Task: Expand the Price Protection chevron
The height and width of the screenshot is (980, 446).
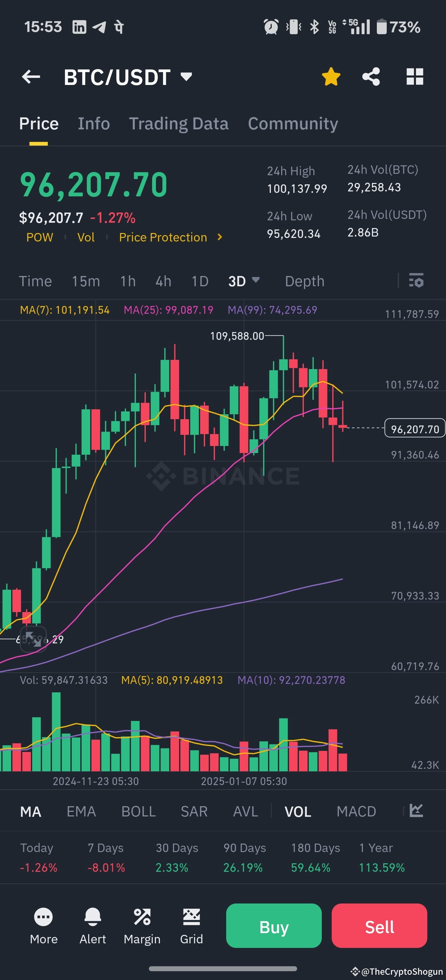Action: [219, 237]
